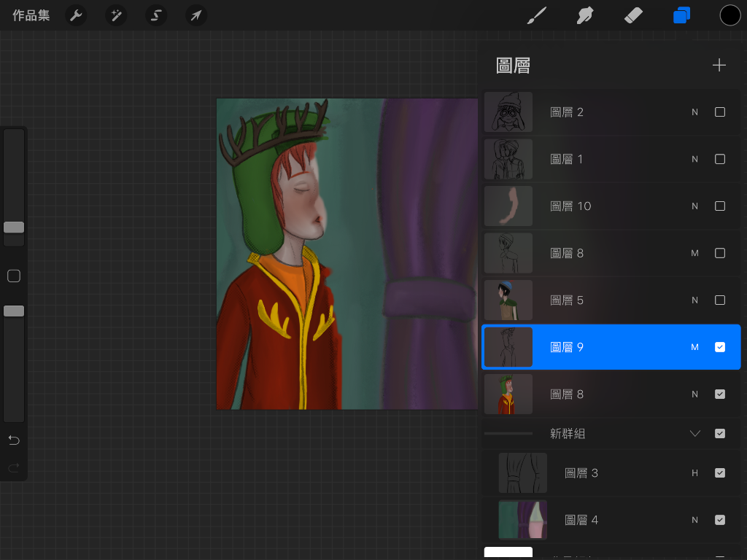Uncheck visibility of 新群組 group
This screenshot has height=560, width=747.
(720, 433)
